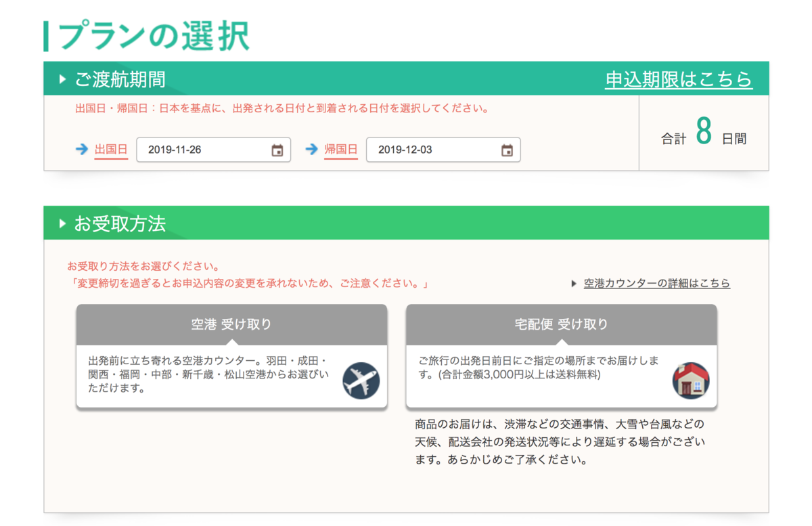Click the house icon in delivery card
This screenshot has height=526, width=812.
click(690, 380)
